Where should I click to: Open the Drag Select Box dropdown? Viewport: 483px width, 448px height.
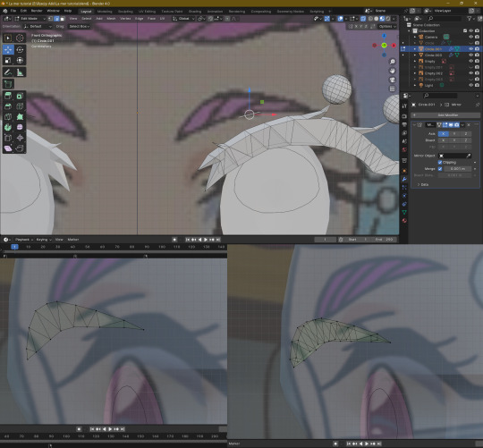pyautogui.click(x=79, y=27)
